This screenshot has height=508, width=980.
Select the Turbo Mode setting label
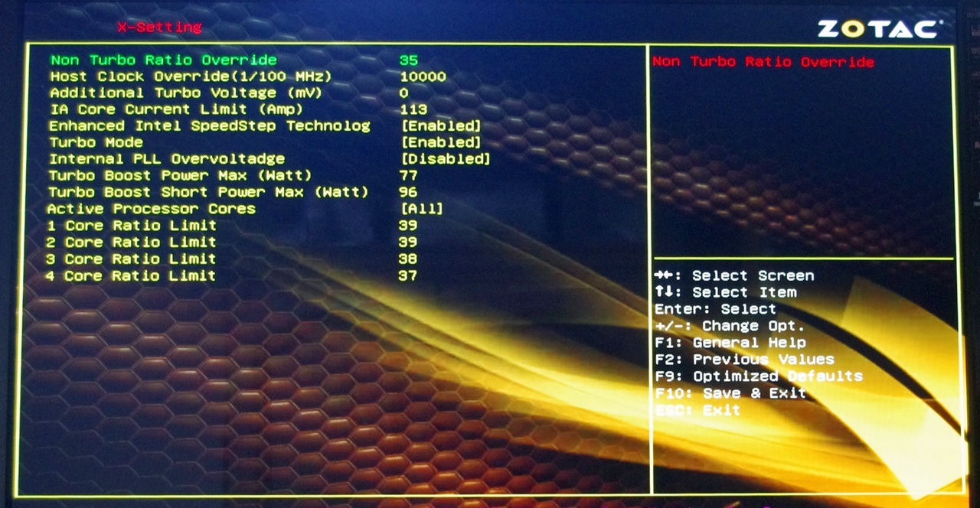96,142
